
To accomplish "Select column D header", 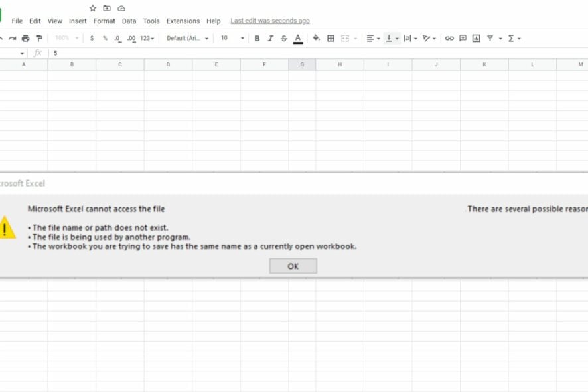I will point(168,64).
